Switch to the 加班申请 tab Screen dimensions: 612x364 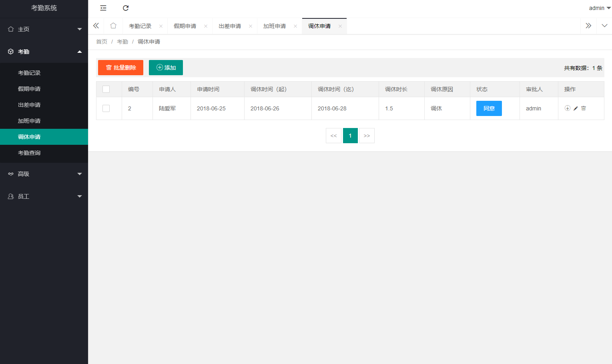(x=275, y=26)
